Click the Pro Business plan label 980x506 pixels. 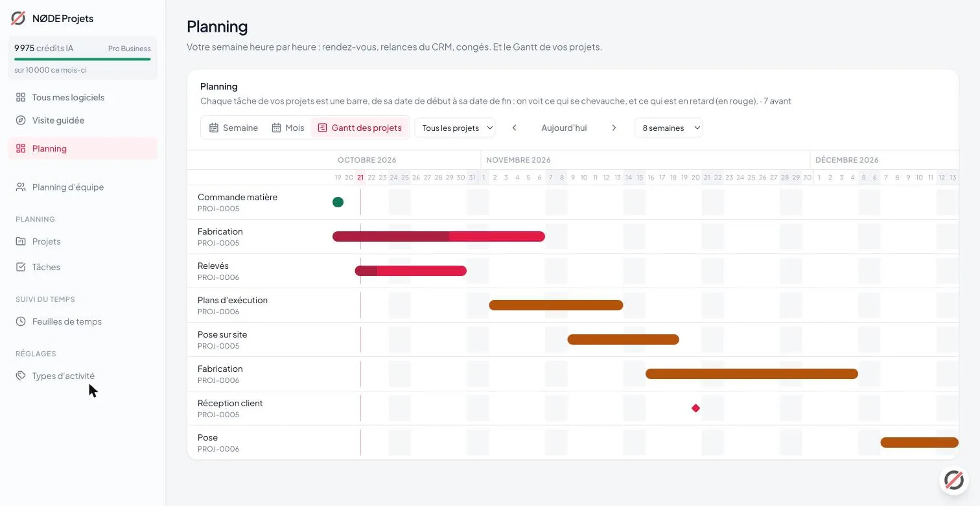point(130,49)
